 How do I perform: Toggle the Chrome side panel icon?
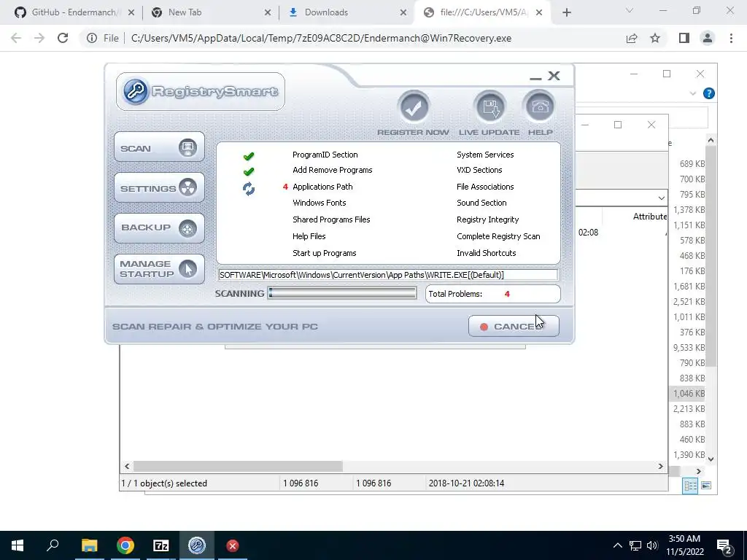684,38
